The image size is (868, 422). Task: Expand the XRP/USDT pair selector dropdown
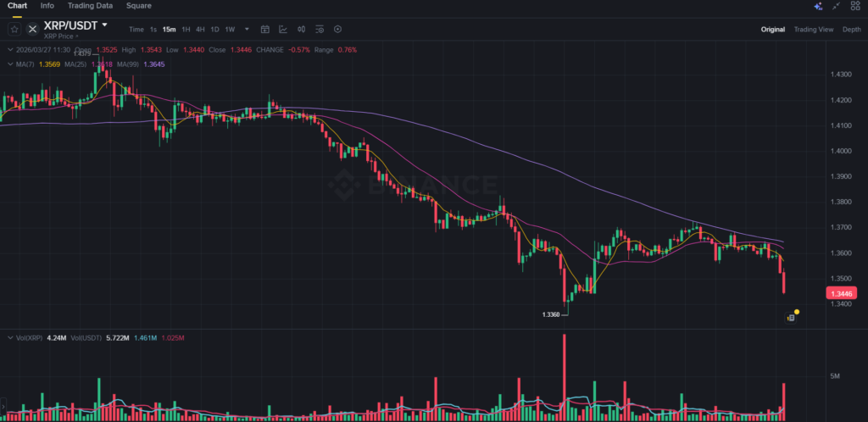tap(104, 25)
